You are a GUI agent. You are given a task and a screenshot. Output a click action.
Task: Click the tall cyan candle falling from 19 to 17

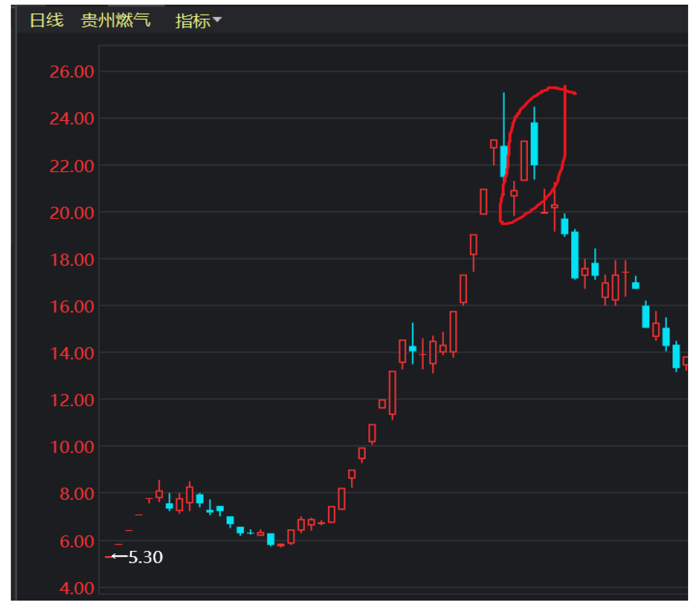[575, 255]
